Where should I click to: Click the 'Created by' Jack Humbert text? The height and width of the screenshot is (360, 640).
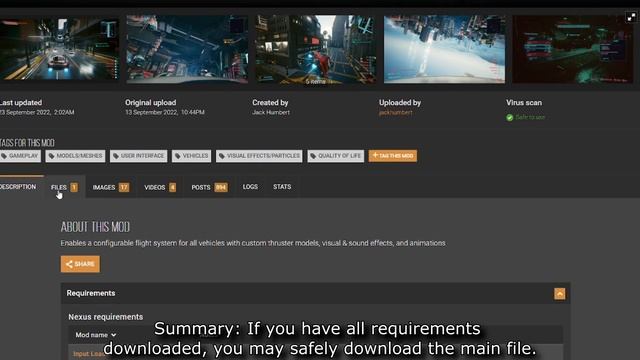click(x=271, y=112)
